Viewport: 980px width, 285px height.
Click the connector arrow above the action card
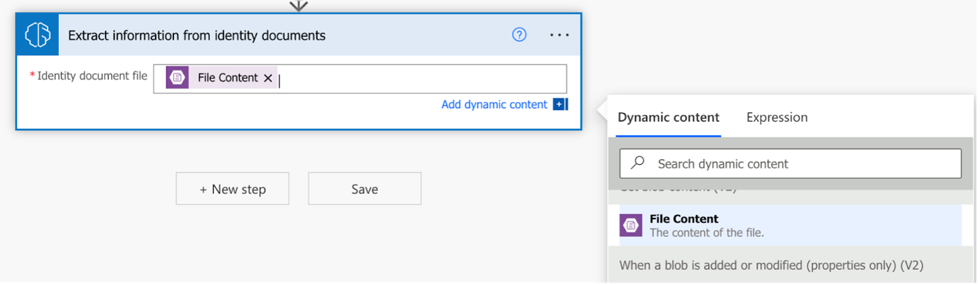pos(299,6)
